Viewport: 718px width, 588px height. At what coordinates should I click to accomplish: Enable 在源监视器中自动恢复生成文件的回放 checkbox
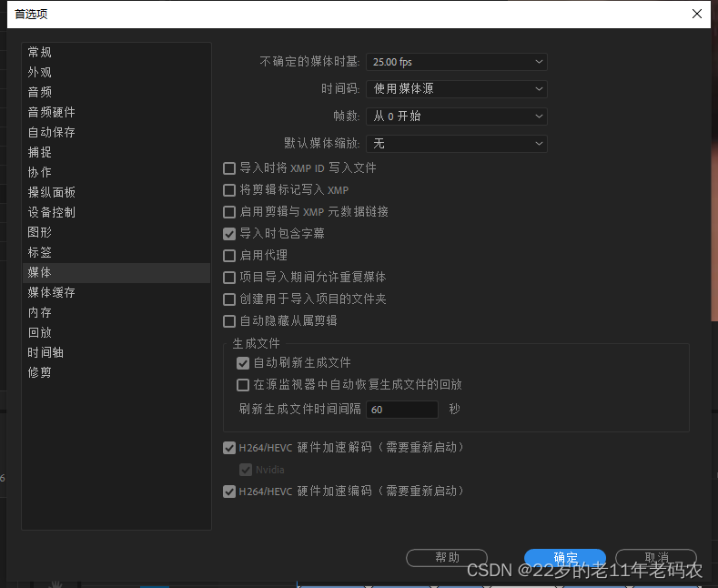243,385
